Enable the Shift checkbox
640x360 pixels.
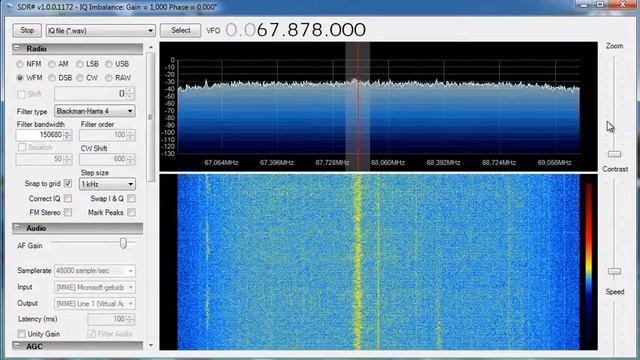(21, 94)
